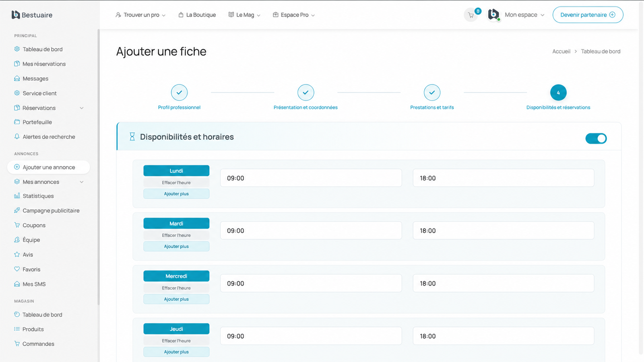Image resolution: width=644 pixels, height=362 pixels.
Task: Click the Bestuaire logo
Action: pos(32,15)
